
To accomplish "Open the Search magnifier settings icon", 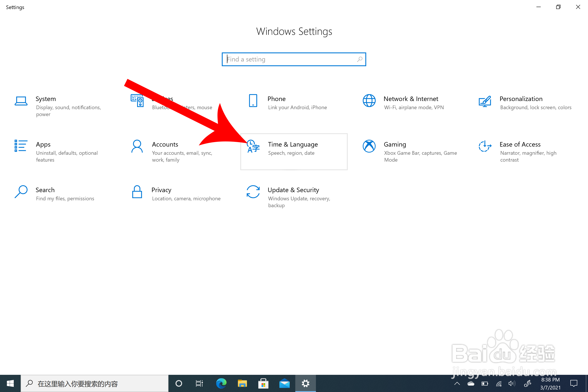I will 21,192.
